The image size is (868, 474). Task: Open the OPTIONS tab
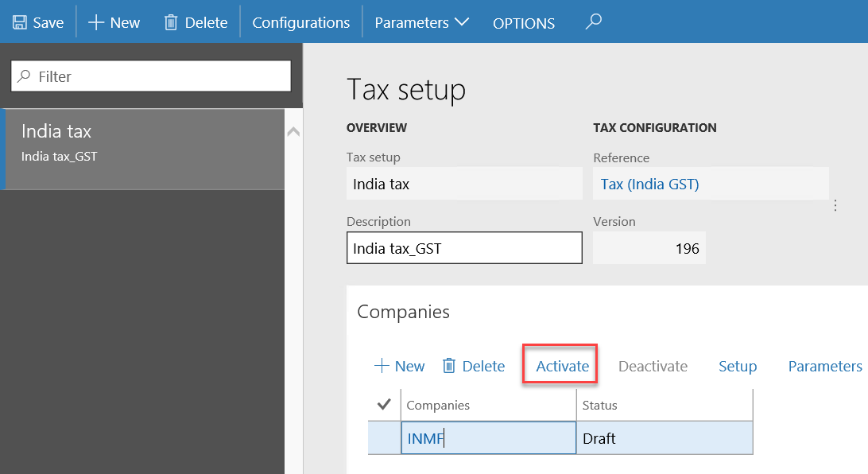point(524,23)
